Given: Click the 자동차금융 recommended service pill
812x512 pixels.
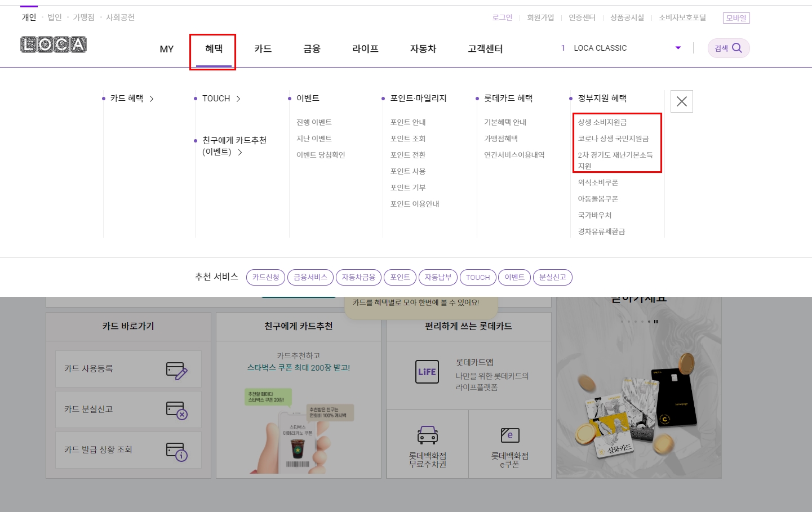Looking at the screenshot, I should (x=359, y=277).
